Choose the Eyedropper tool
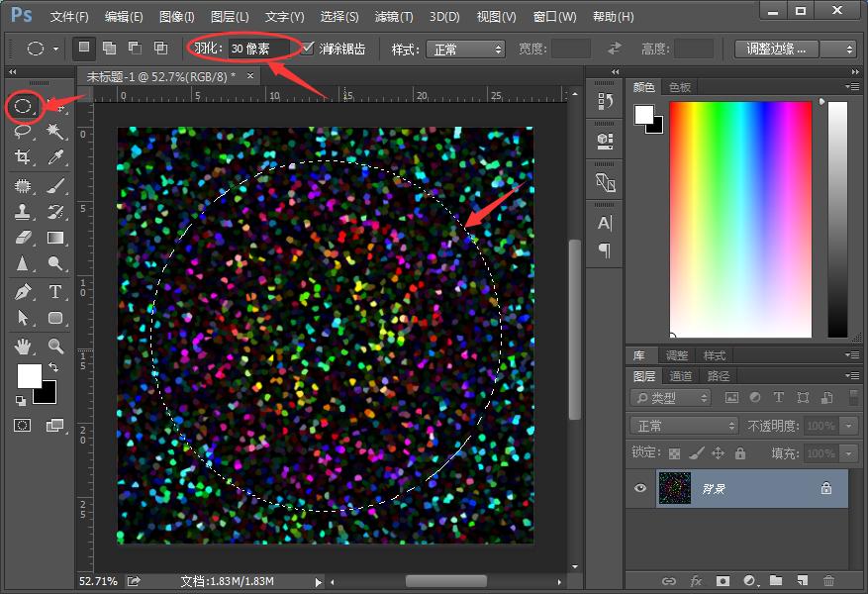The width and height of the screenshot is (868, 594). tap(55, 157)
